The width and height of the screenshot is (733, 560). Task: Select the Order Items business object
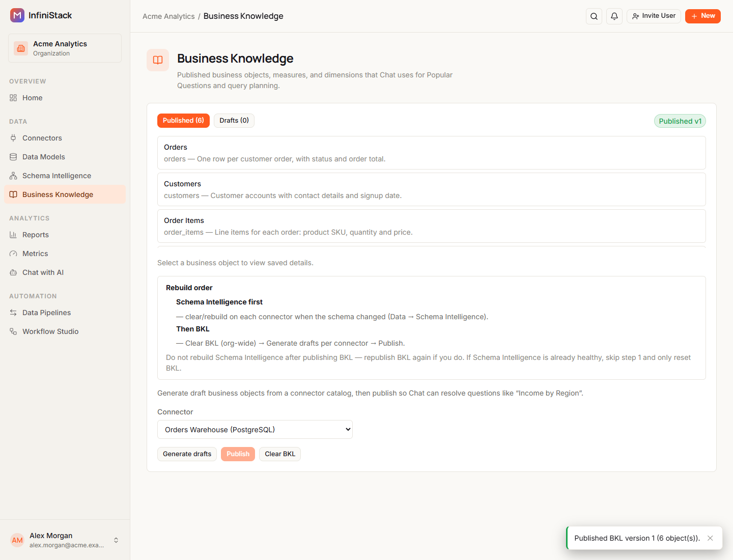(432, 226)
